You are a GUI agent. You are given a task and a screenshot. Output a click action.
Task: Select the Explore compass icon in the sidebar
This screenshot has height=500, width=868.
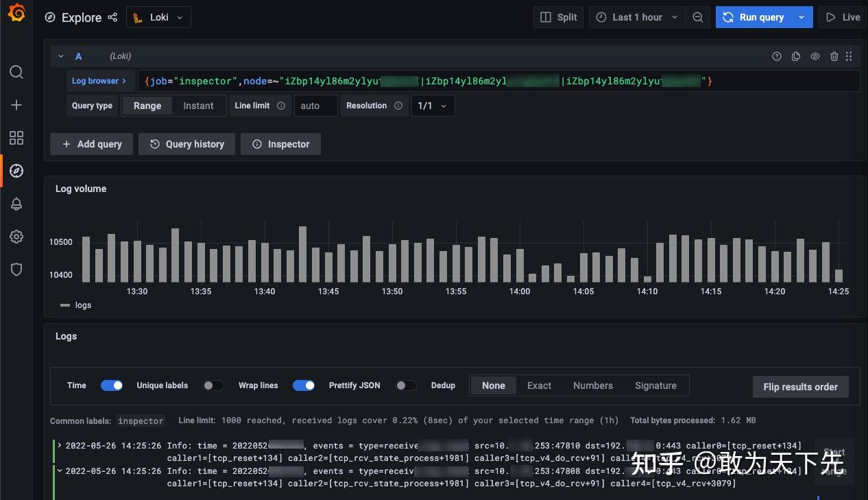coord(16,171)
